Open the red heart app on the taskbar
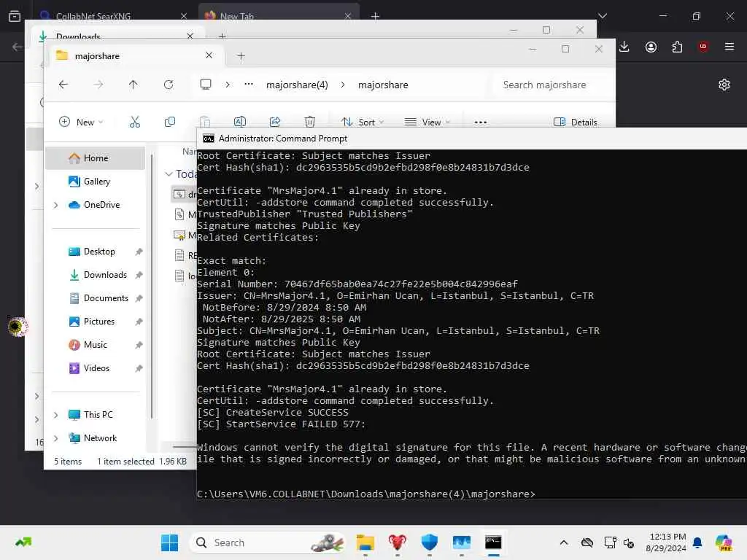This screenshot has width=747, height=560. [398, 542]
